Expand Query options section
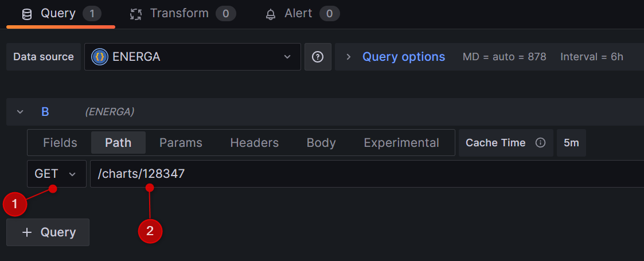This screenshot has height=261, width=644. [403, 57]
